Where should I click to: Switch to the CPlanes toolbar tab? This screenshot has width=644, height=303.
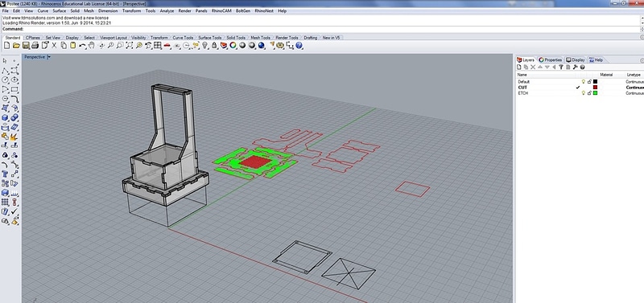(x=33, y=38)
